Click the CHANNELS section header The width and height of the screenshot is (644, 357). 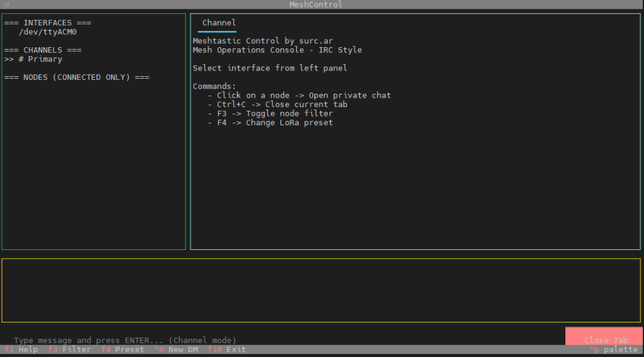tap(43, 50)
